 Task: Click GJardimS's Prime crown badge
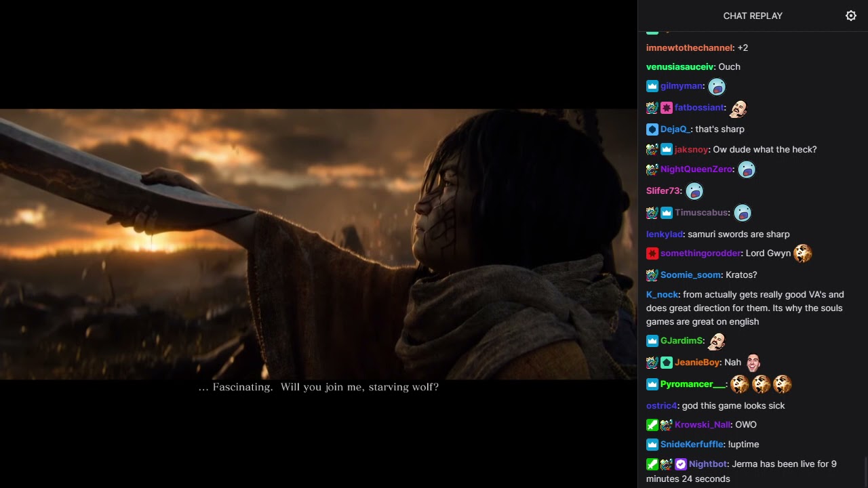[652, 341]
